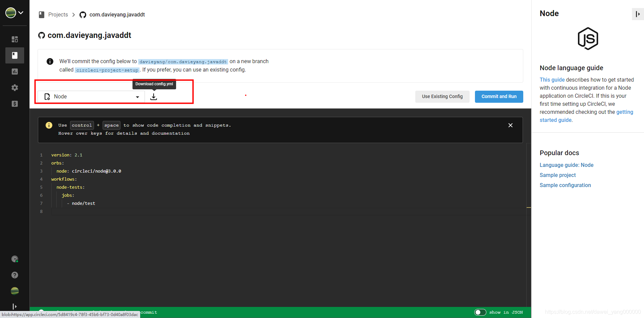Open the Insights chart icon in sidebar
This screenshot has height=318, width=644.
point(15,72)
